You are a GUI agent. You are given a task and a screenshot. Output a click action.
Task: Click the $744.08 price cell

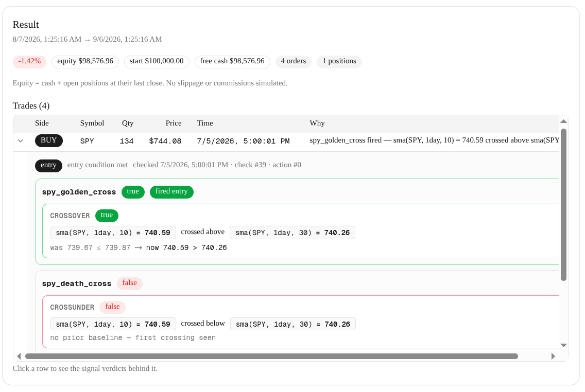click(x=165, y=141)
